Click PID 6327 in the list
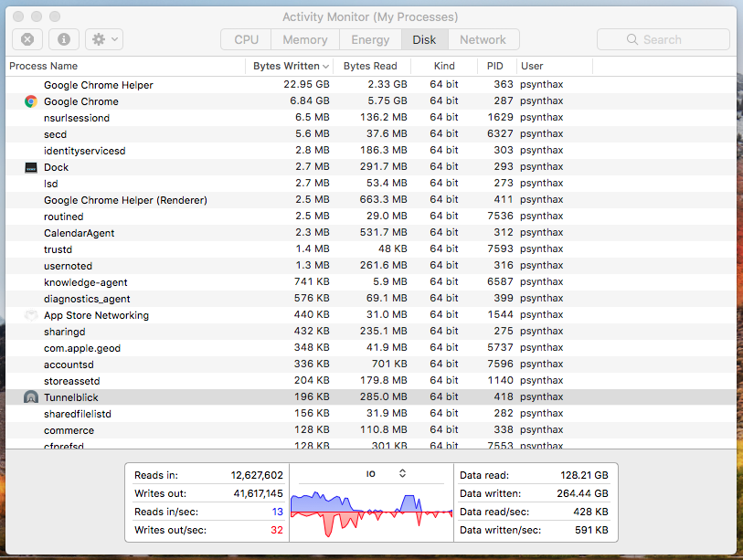The image size is (743, 560). coord(500,133)
